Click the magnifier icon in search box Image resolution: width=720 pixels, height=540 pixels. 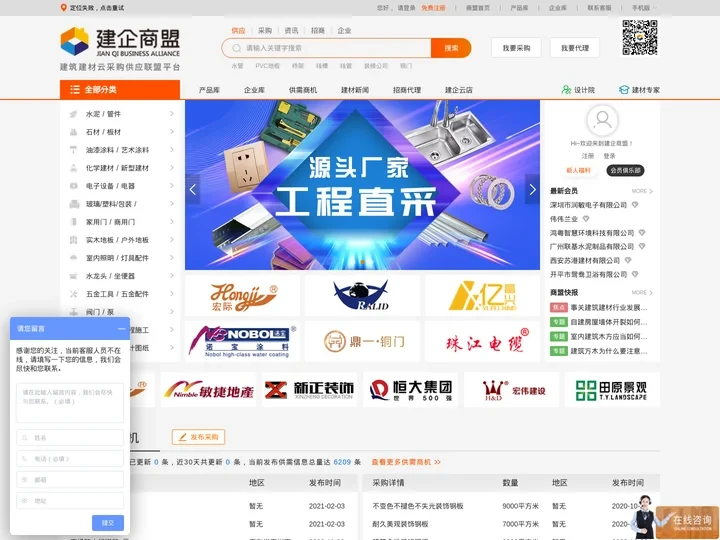pyautogui.click(x=236, y=48)
